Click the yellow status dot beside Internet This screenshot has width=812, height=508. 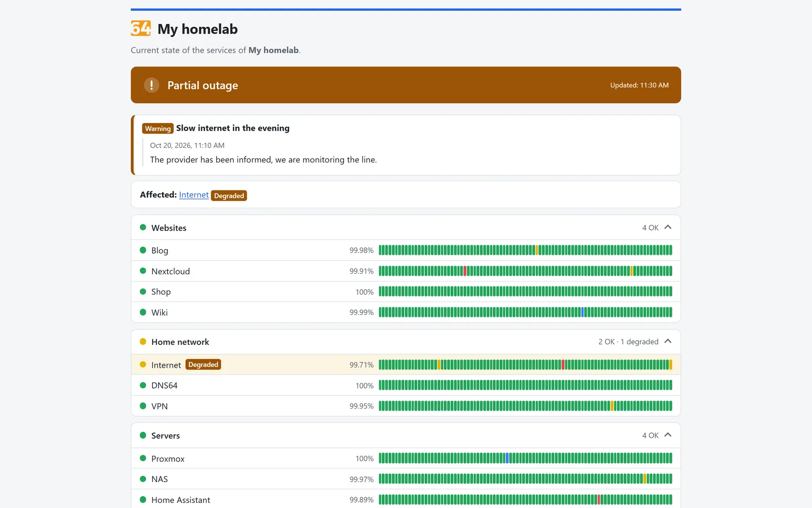143,364
